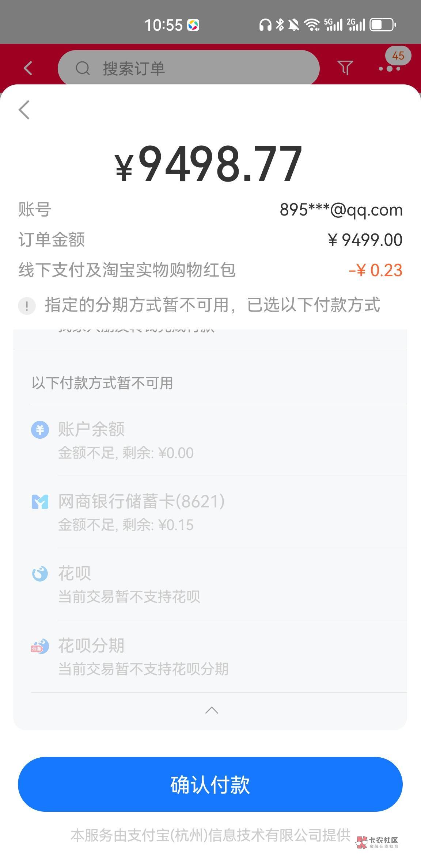Tap the exclamation notice icon
The image size is (421, 868).
pos(27,306)
